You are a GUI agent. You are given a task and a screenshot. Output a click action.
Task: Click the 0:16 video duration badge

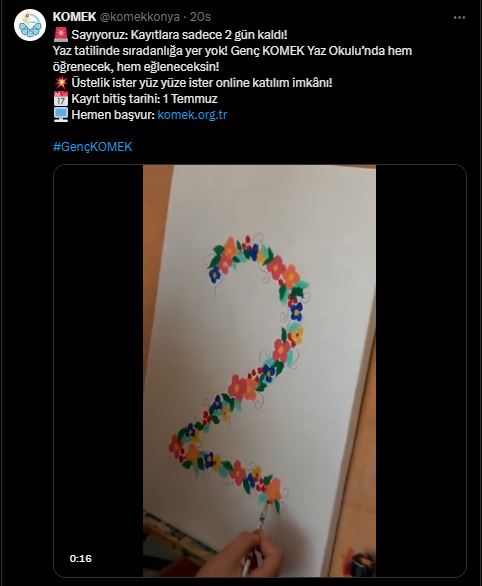(x=80, y=558)
